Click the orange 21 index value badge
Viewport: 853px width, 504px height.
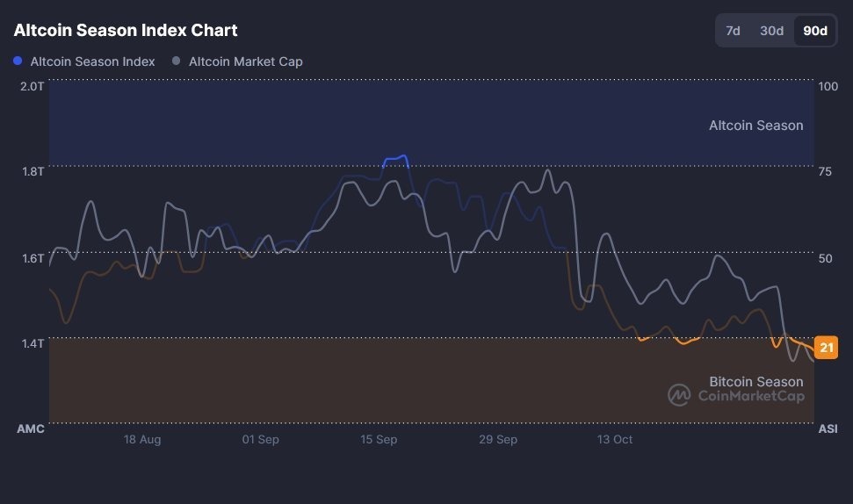(826, 348)
